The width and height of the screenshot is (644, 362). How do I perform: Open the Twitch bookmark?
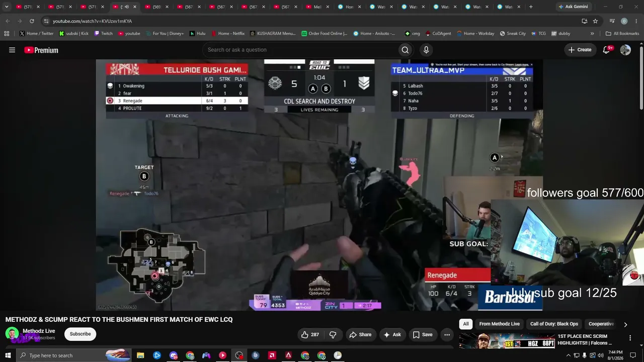[x=103, y=34]
